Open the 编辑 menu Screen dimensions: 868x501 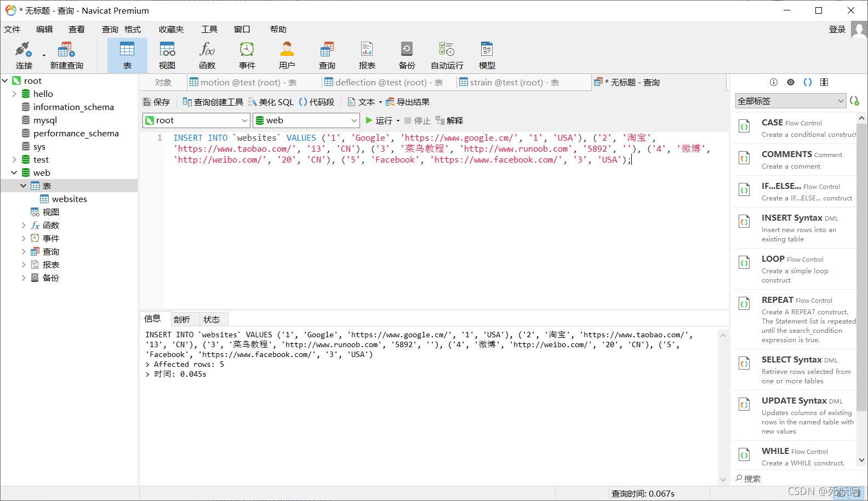44,30
